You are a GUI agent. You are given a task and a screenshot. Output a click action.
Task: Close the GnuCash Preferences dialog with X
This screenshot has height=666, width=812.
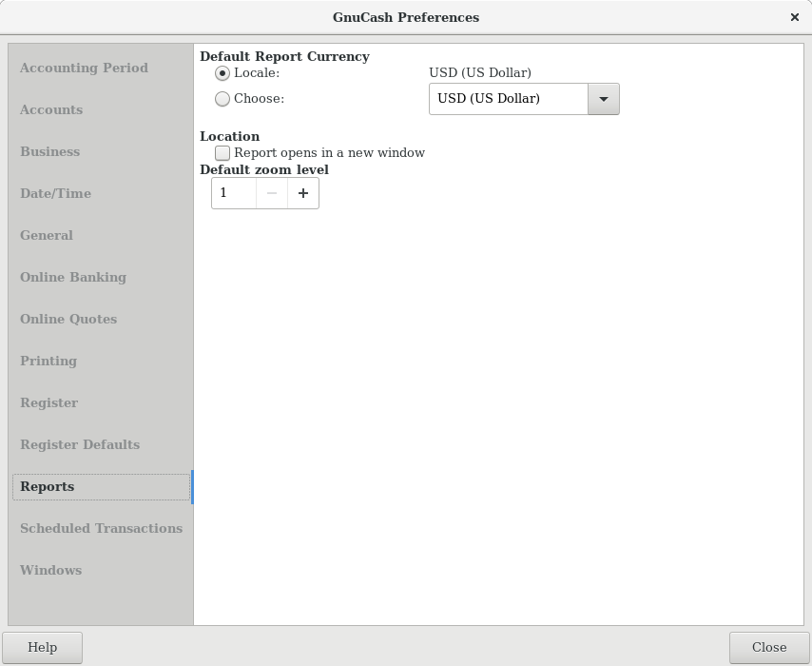pyautogui.click(x=794, y=17)
